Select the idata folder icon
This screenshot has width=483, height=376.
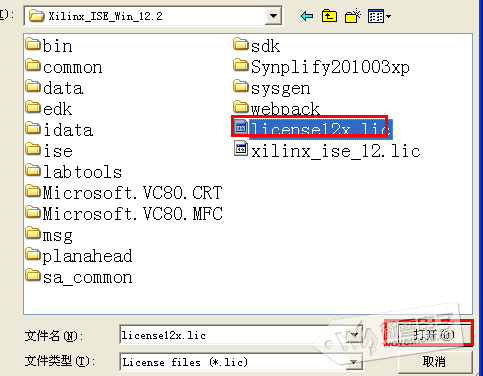33,128
